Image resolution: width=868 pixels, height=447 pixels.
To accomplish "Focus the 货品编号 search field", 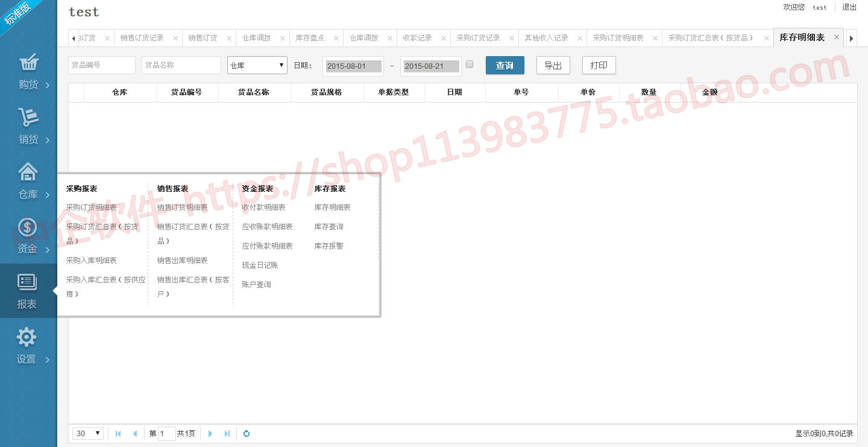I will [x=102, y=65].
